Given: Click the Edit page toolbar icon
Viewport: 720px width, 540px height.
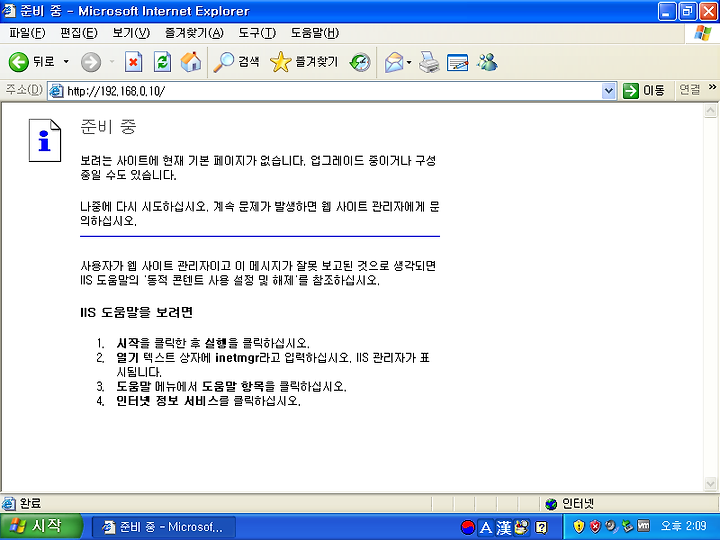Looking at the screenshot, I should tap(457, 62).
